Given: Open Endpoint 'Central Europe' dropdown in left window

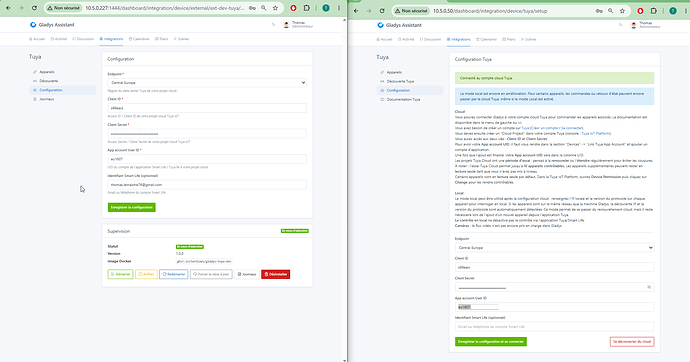Looking at the screenshot, I should pos(207,83).
